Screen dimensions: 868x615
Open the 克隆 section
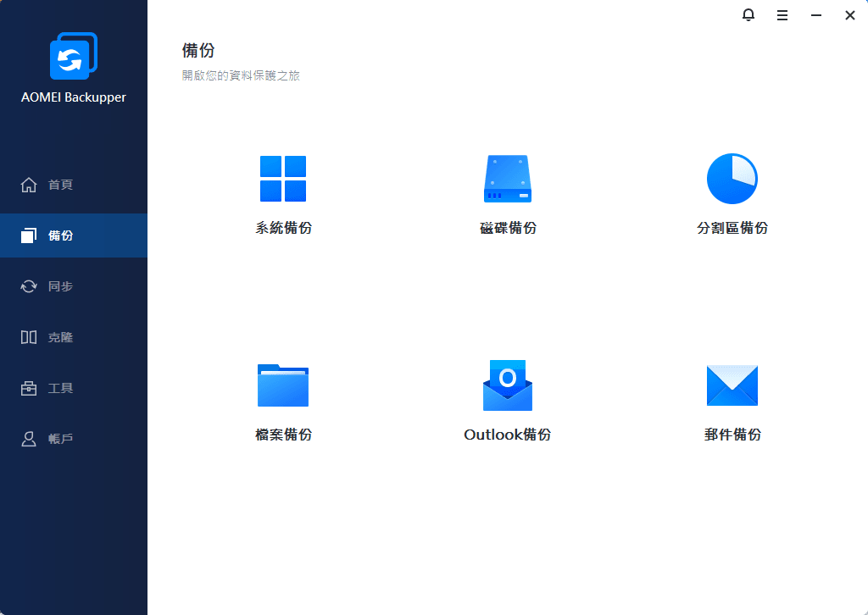tap(74, 337)
